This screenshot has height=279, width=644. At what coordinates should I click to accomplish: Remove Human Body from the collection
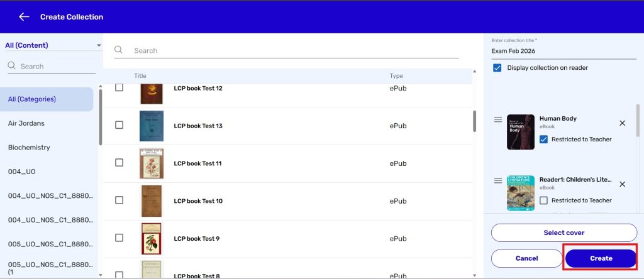(622, 124)
